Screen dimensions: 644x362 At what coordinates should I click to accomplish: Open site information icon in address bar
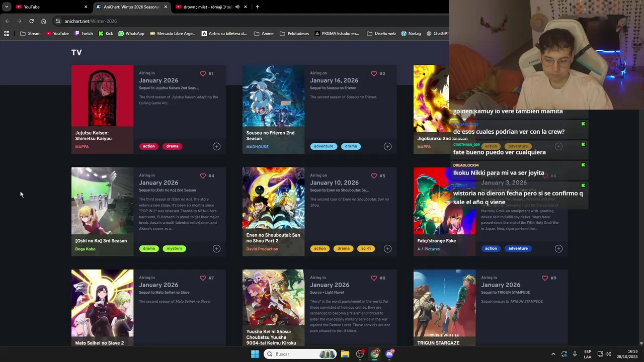(x=58, y=21)
